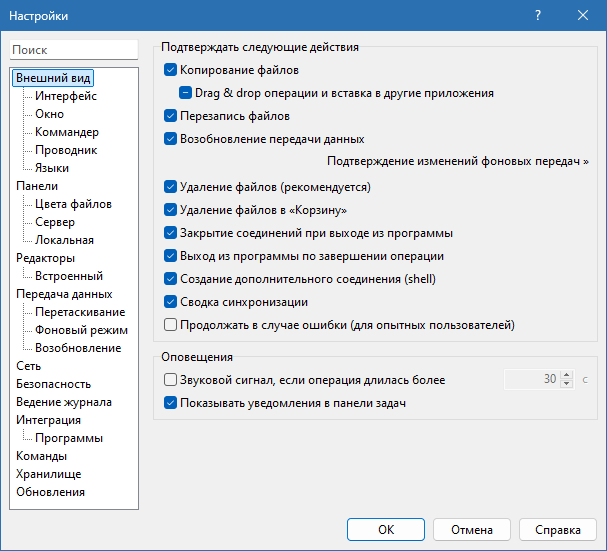607x551 pixels.
Task: Open Цвета файлов settings
Action: point(74,204)
